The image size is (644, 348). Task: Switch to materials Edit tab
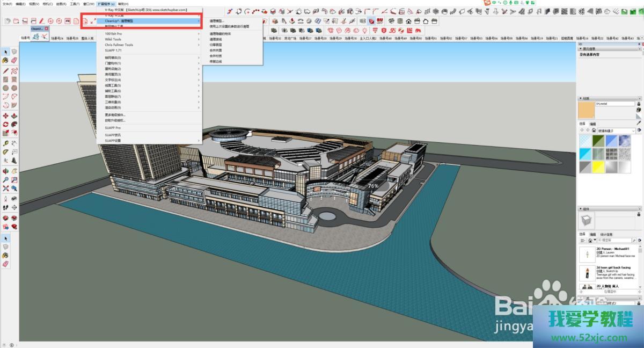592,124
